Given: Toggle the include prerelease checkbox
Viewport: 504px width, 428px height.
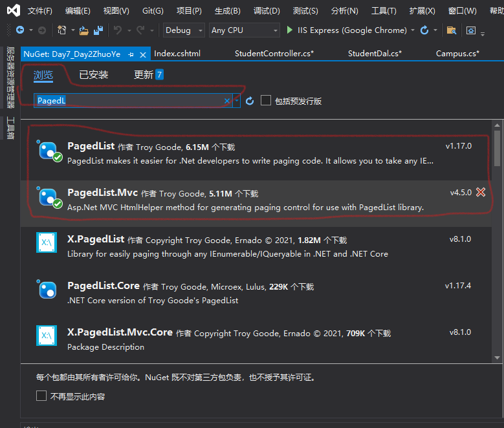Looking at the screenshot, I should (x=266, y=100).
